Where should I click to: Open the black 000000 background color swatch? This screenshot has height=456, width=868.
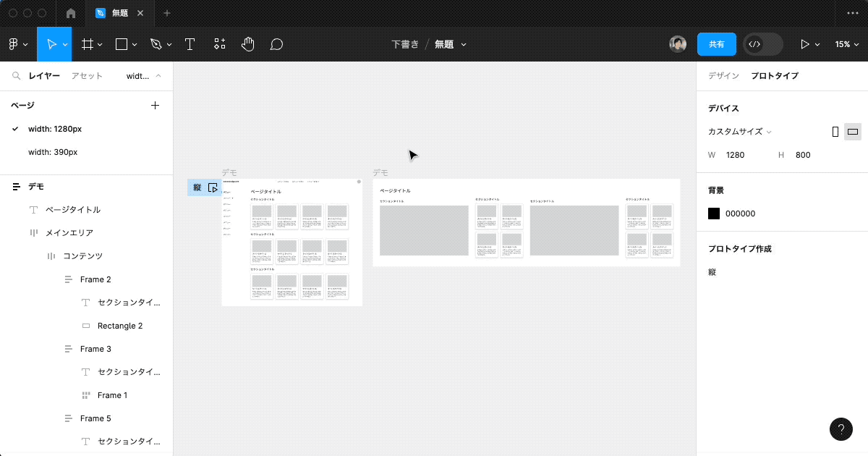(x=713, y=213)
